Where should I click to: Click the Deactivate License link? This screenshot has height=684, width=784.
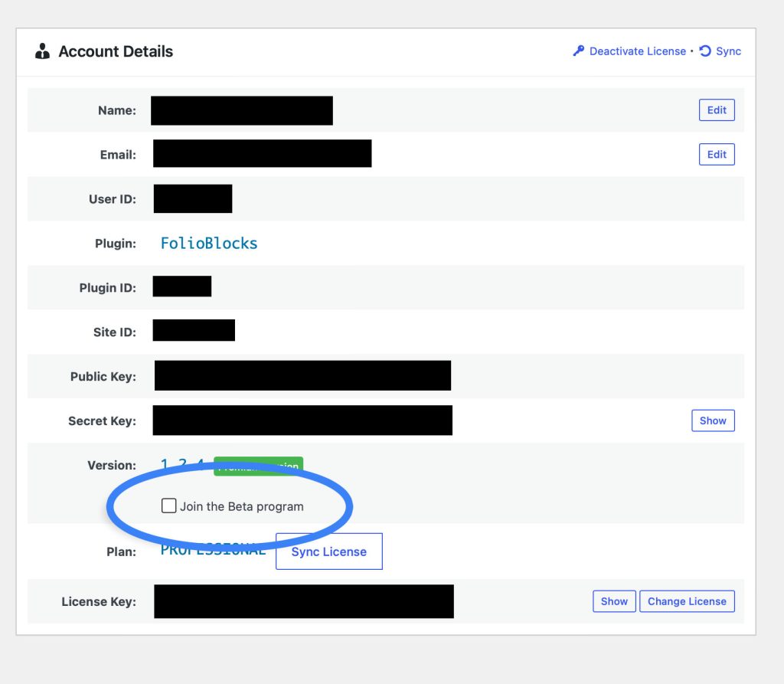click(x=637, y=51)
